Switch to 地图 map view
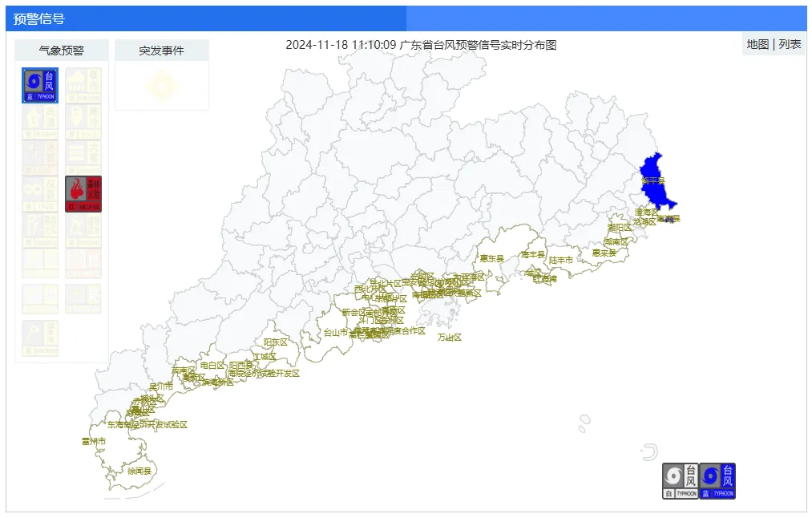Screen dimensions: 812x518 [757, 45]
